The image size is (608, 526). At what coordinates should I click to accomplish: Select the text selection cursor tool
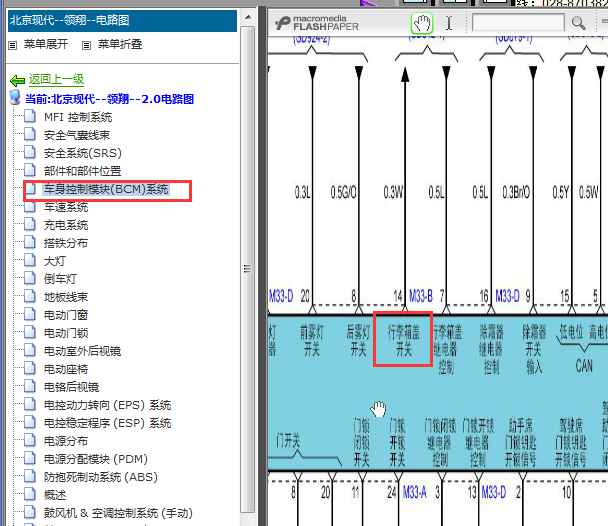[x=449, y=23]
